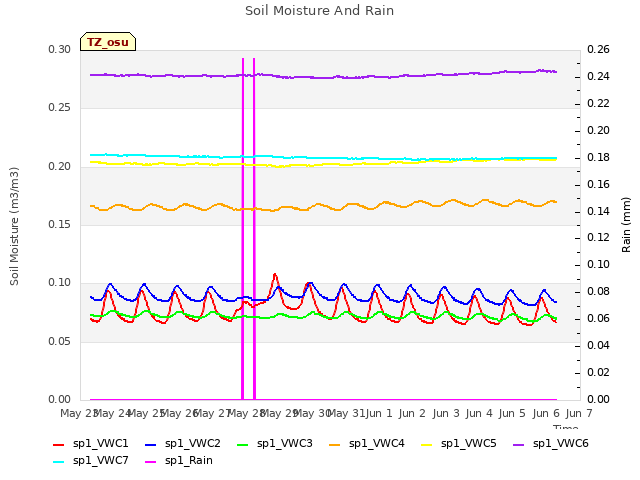Click the cyan sp1_VWC7 legend swatch
Screen dimensions: 640x480
[59, 462]
